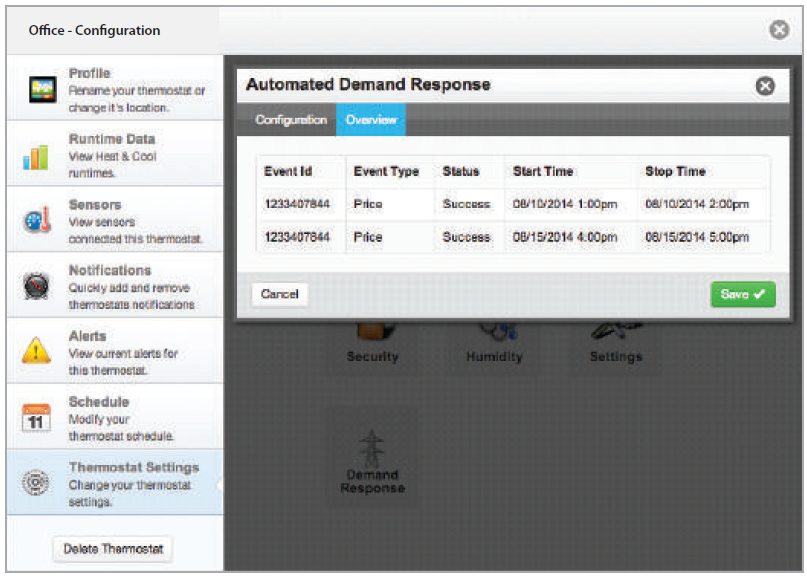Click Event Id in the 08/10/2014 row
The width and height of the screenshot is (807, 577).
297,204
